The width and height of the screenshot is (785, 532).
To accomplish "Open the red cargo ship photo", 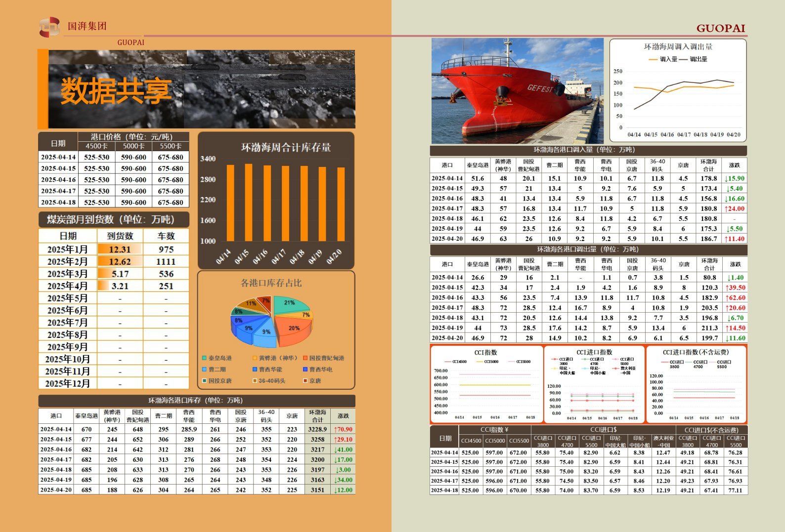I will [518, 91].
